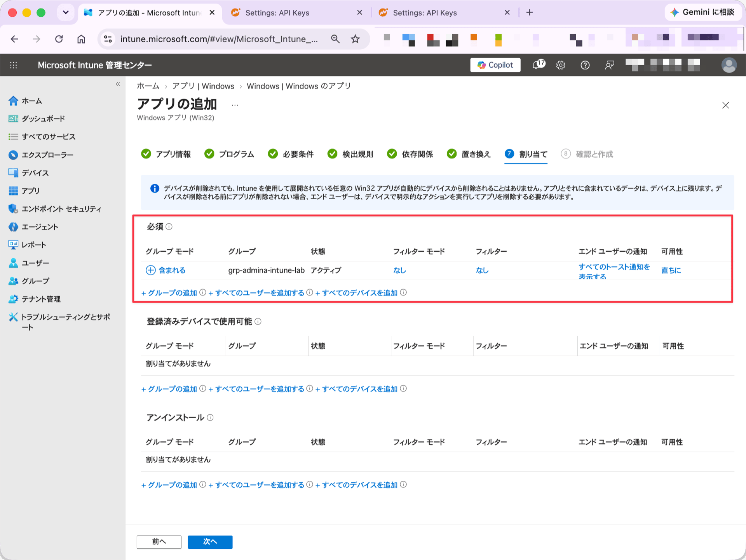Open the account avatar in Intune header

pyautogui.click(x=729, y=65)
